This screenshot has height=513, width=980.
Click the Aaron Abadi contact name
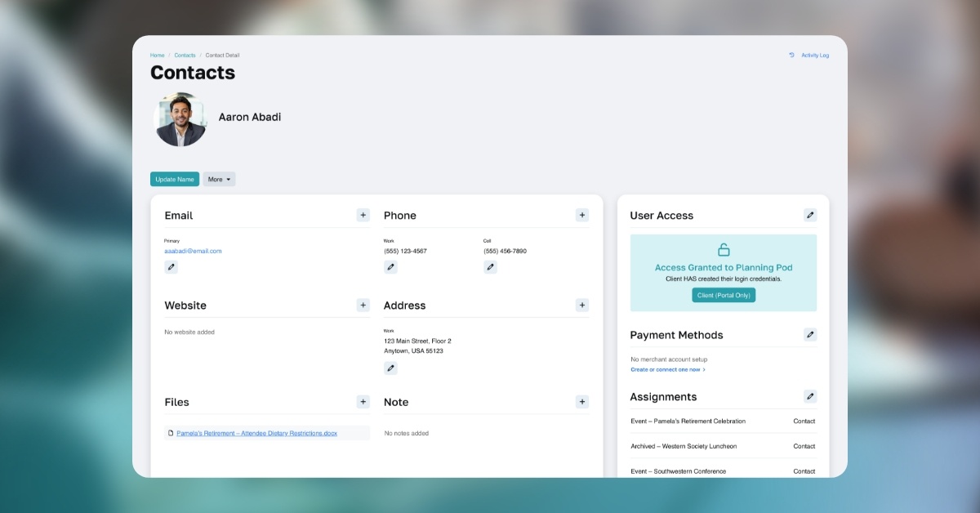250,117
